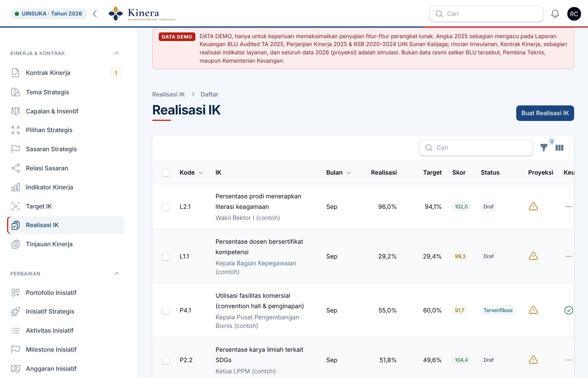Viewport: 588px width, 378px height.
Task: Click the Kontrak Kinerja document icon
Action: pyautogui.click(x=15, y=73)
